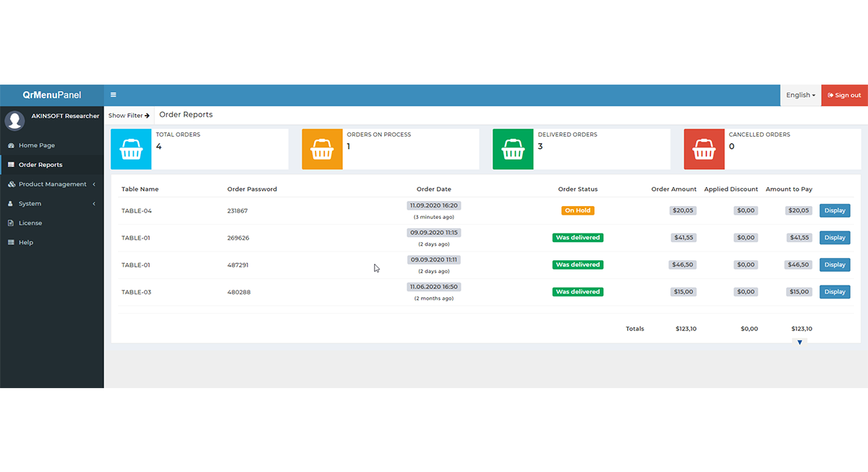
Task: Click the Order Amount column header
Action: coord(674,189)
